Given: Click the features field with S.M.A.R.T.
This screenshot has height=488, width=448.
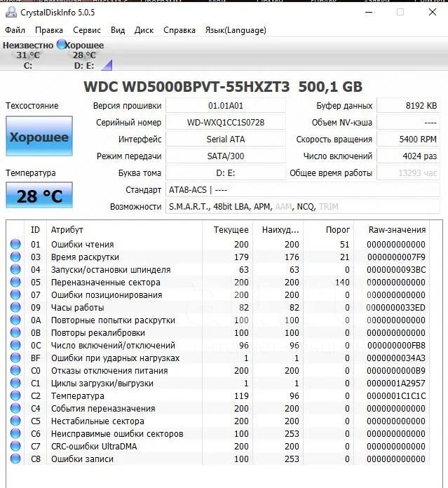Looking at the screenshot, I should click(x=303, y=206).
